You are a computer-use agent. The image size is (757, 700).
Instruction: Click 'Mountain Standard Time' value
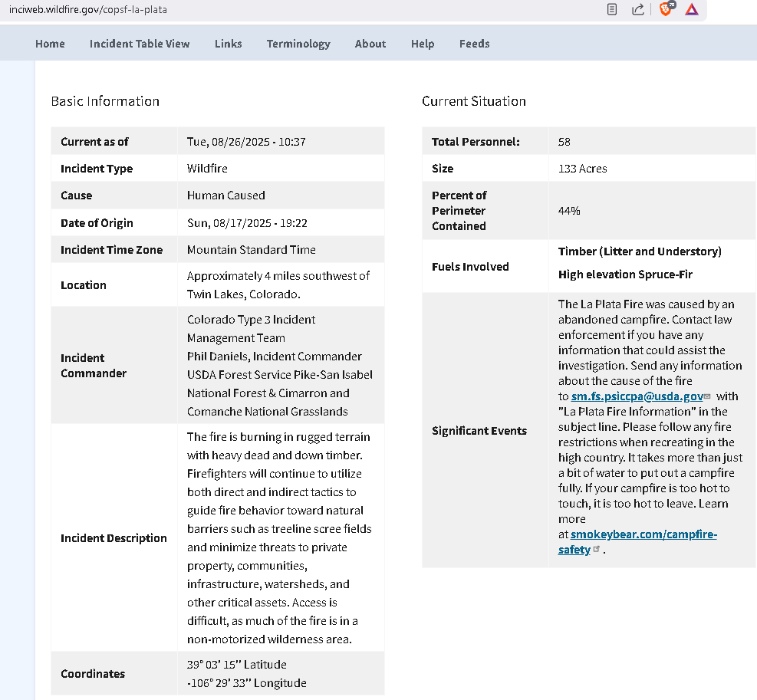(251, 250)
